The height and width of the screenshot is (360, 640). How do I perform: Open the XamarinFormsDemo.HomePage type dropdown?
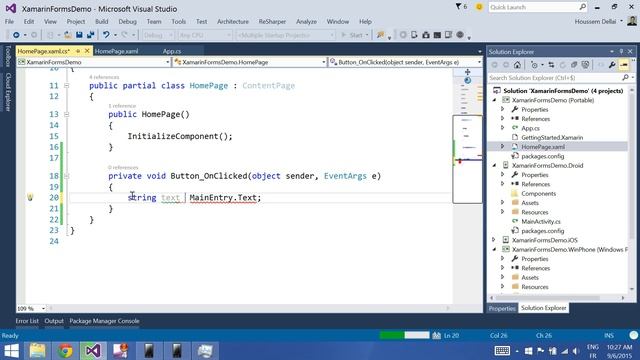(x=250, y=62)
